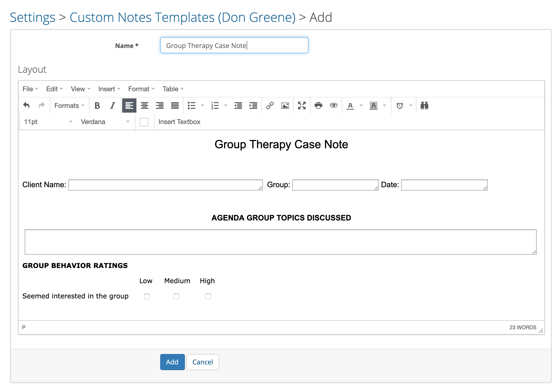Viewport: 559px width, 392px height.
Task: Open the Table menu
Action: (x=172, y=89)
